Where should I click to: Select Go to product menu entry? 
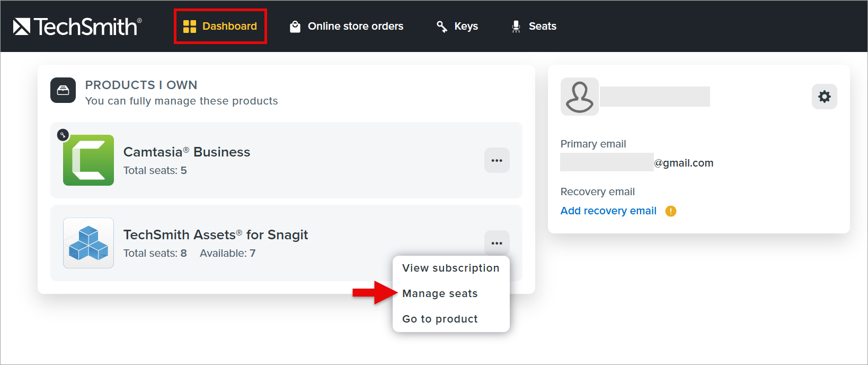440,319
